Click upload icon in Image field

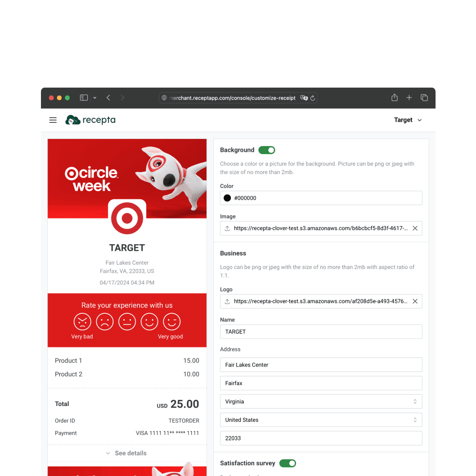click(x=227, y=228)
